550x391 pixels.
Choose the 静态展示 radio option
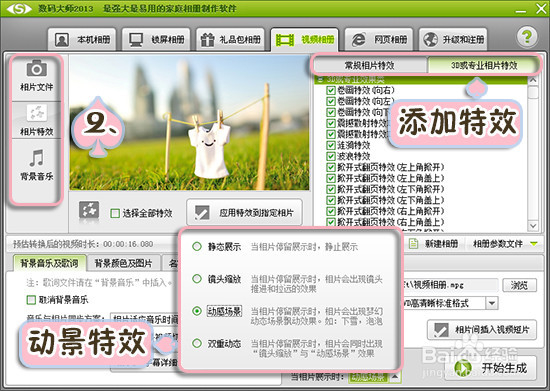(x=197, y=247)
